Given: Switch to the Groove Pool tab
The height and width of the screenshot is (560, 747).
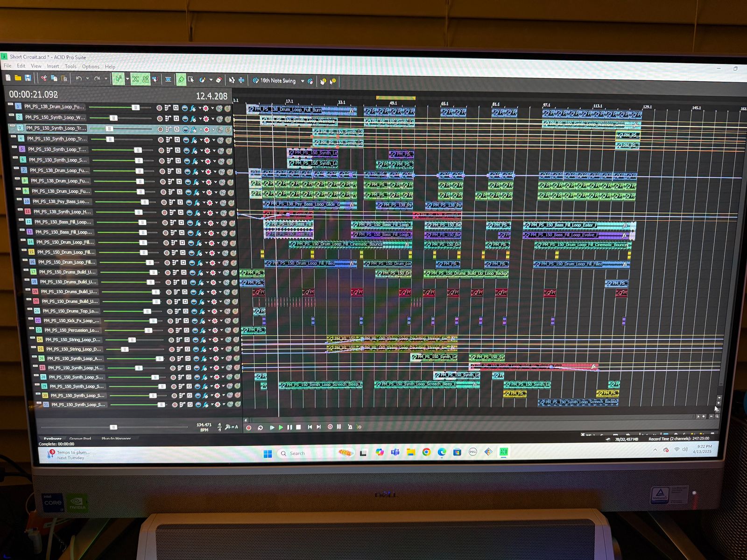Looking at the screenshot, I should click(80, 439).
